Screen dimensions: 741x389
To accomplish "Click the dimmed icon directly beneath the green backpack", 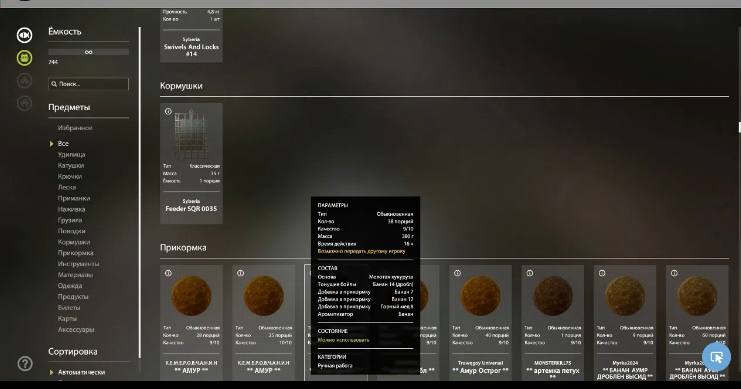I will click(25, 80).
